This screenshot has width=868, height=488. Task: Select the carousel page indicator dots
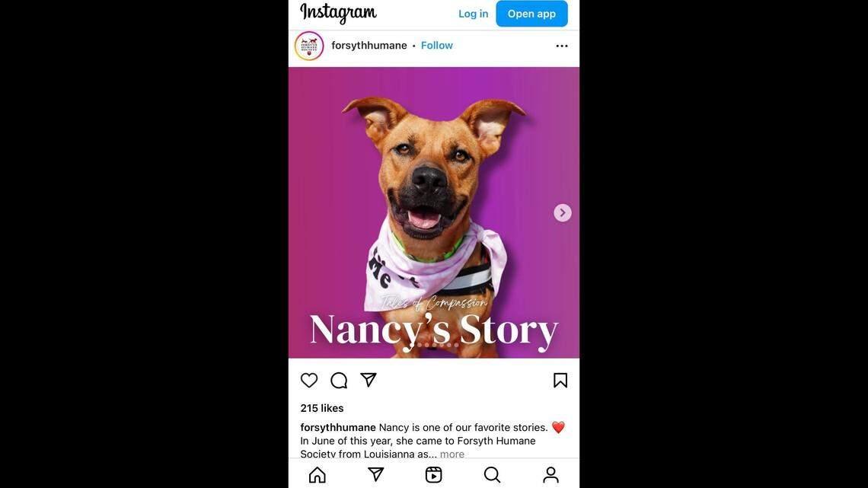pos(434,345)
